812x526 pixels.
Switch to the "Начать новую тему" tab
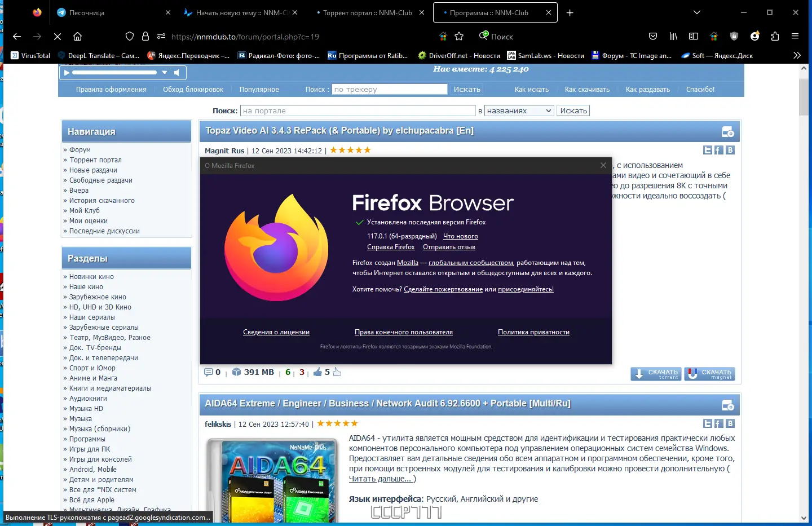point(241,12)
